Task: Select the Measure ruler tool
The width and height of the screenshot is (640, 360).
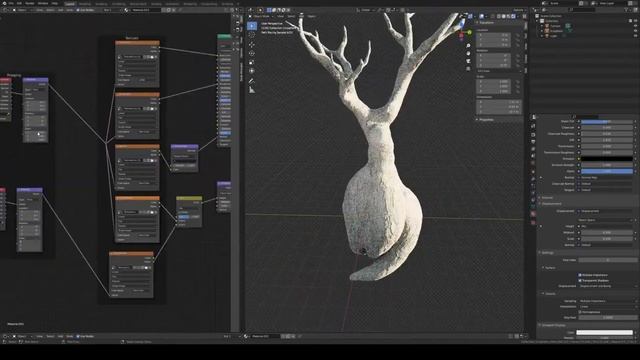Action: (x=252, y=90)
